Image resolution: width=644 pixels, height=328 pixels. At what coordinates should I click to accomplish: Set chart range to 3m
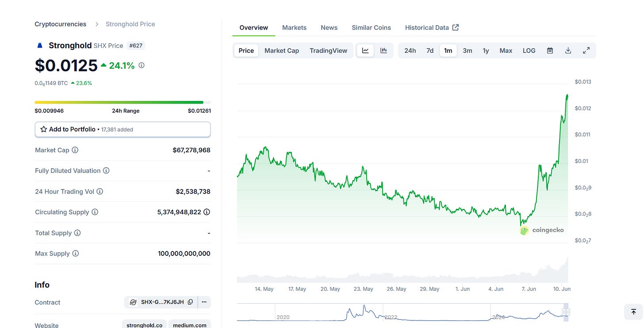[x=468, y=50]
